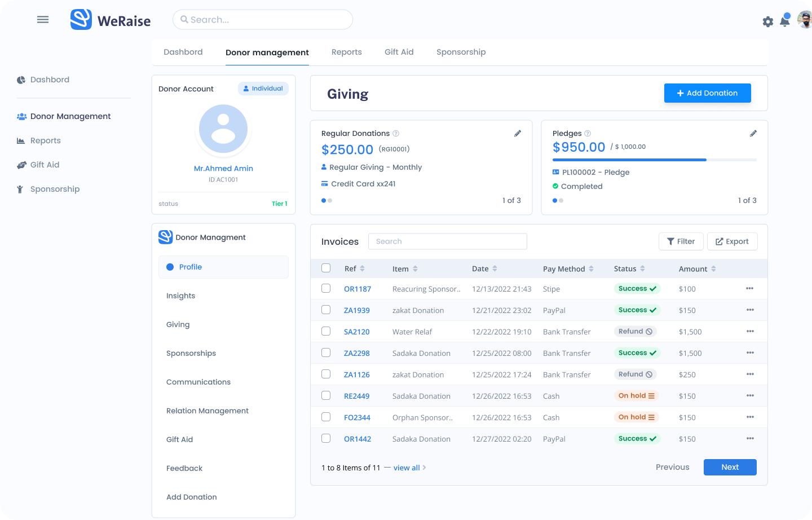Edit Pledges with pencil icon
The height and width of the screenshot is (520, 812).
tap(753, 134)
